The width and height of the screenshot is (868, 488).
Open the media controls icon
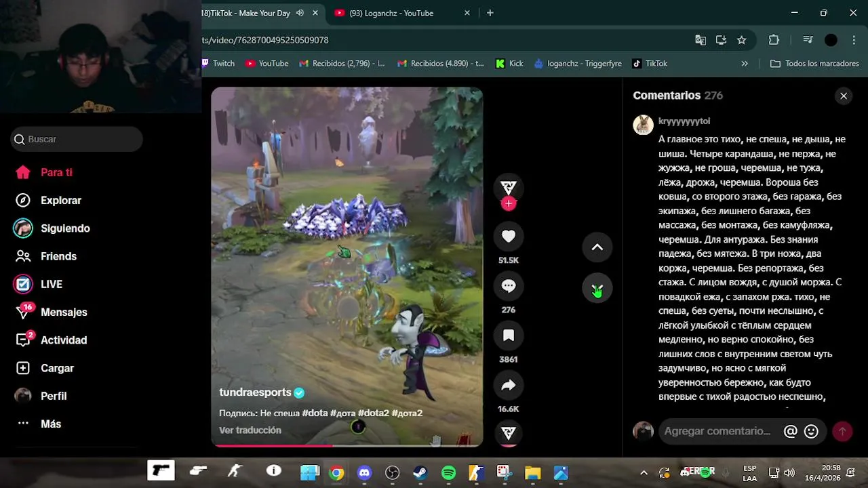click(x=808, y=40)
